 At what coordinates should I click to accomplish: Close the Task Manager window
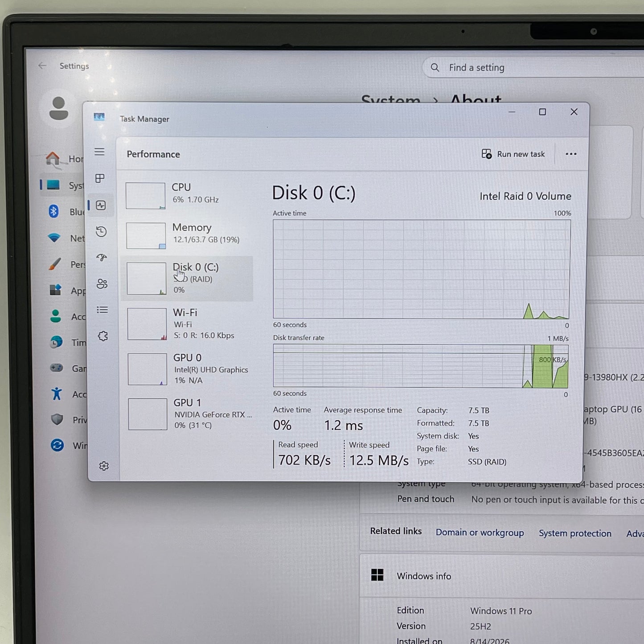click(574, 112)
